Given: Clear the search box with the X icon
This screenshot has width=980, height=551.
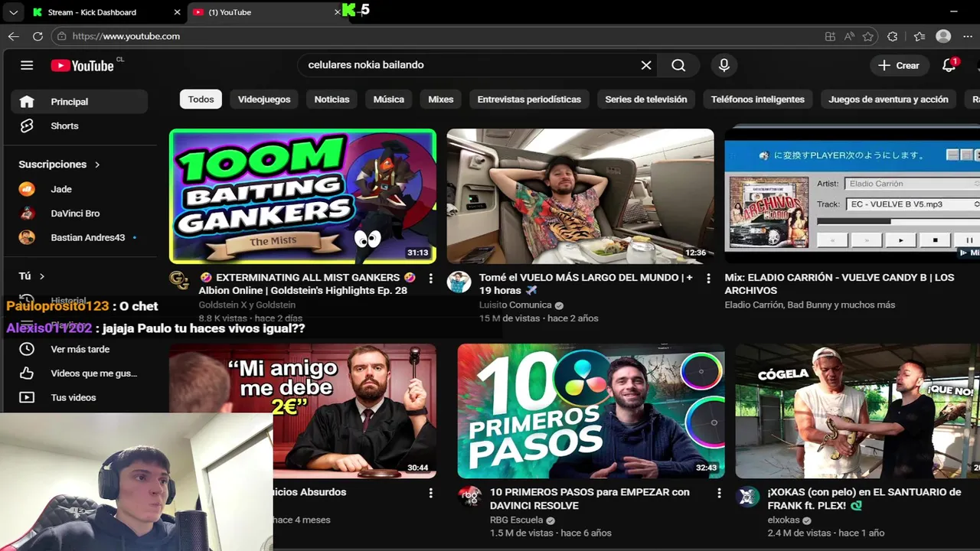Looking at the screenshot, I should [x=646, y=65].
